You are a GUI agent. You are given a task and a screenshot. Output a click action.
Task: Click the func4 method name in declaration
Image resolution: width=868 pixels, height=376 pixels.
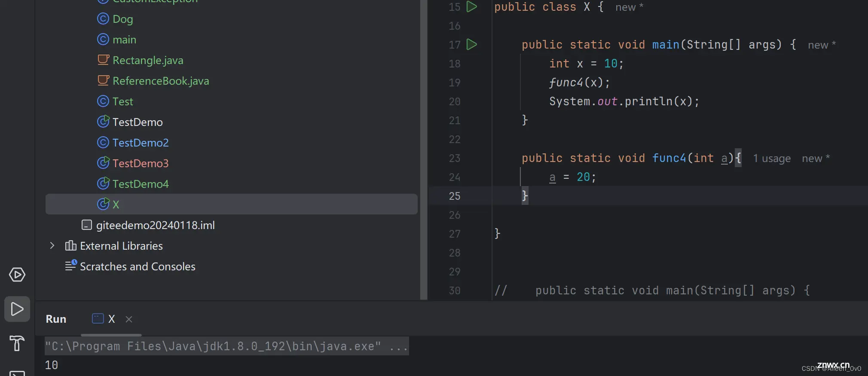tap(669, 158)
